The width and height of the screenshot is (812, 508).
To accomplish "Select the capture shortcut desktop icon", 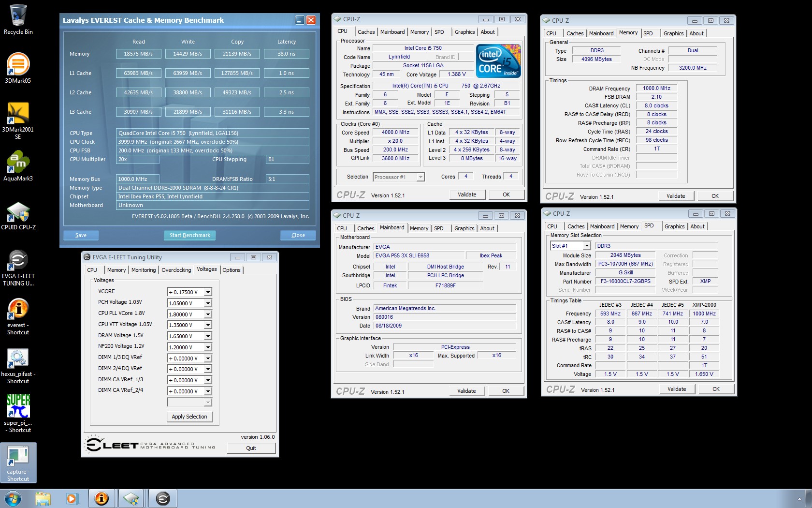I will (x=18, y=463).
